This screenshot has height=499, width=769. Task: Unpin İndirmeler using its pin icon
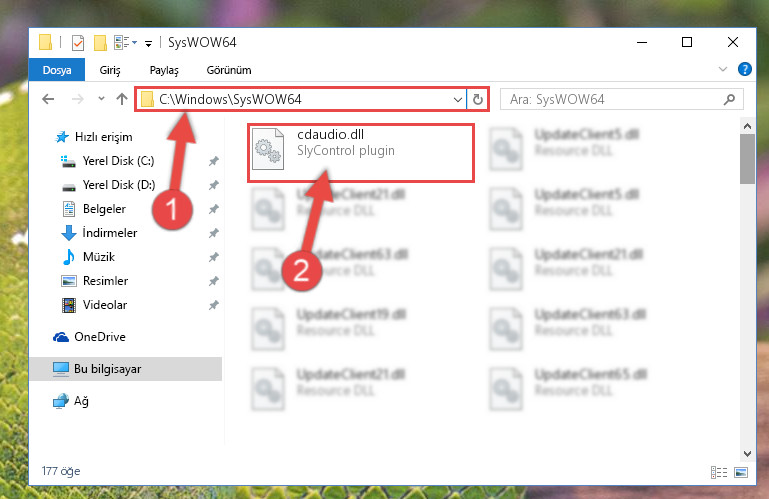[213, 233]
